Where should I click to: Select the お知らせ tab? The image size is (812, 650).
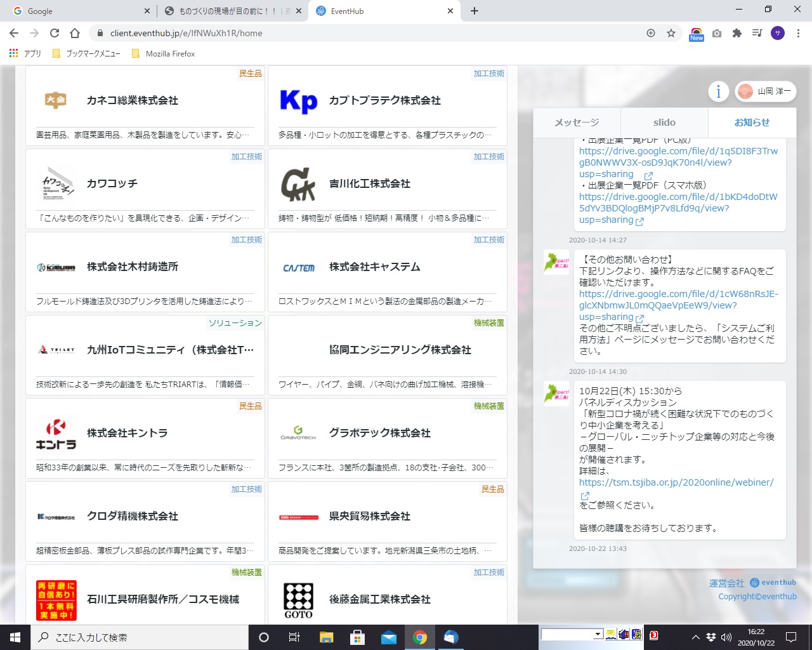[x=752, y=123]
